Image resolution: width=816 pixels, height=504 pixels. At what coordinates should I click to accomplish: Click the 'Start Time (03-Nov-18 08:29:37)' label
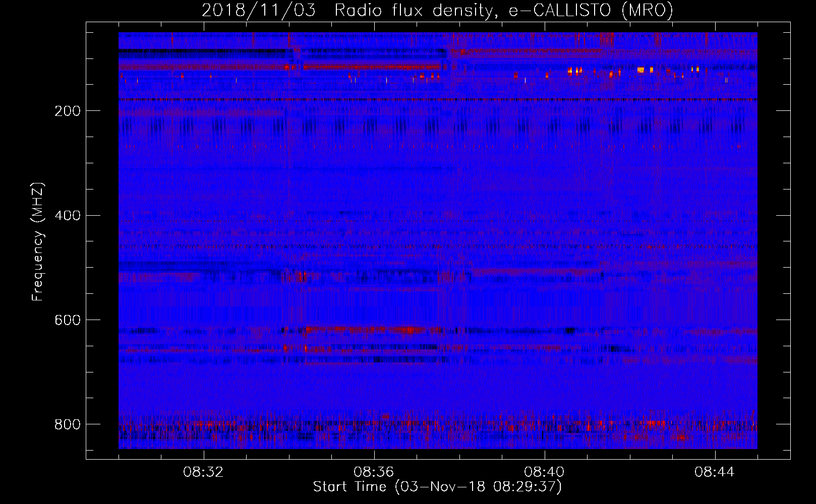pos(437,487)
